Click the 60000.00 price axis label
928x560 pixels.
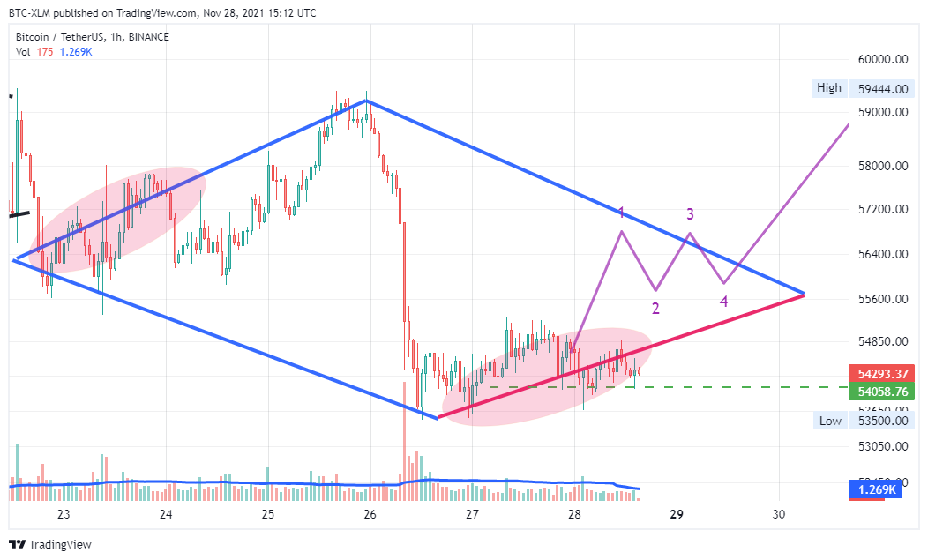point(883,59)
